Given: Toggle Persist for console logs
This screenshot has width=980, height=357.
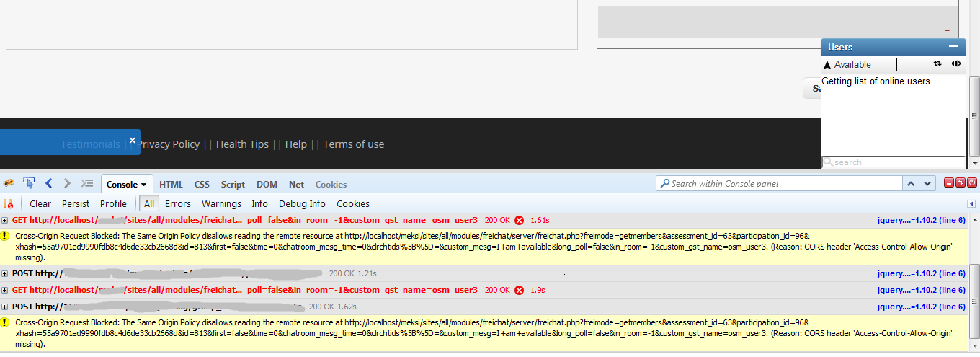Looking at the screenshot, I should 76,204.
